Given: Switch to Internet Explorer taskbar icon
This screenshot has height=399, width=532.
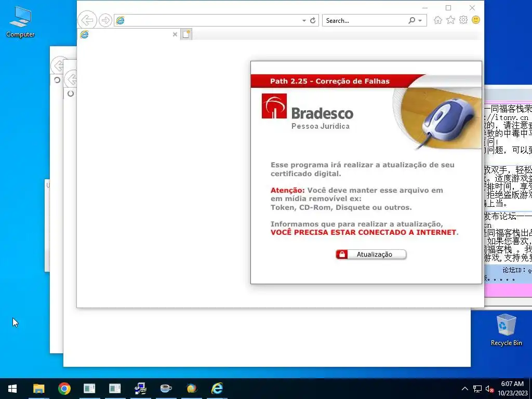Looking at the screenshot, I should click(217, 389).
